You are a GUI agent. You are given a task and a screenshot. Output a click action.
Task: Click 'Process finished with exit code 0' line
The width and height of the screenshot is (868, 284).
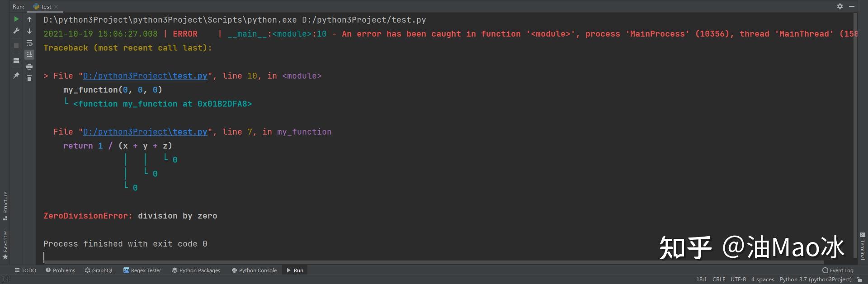click(125, 244)
